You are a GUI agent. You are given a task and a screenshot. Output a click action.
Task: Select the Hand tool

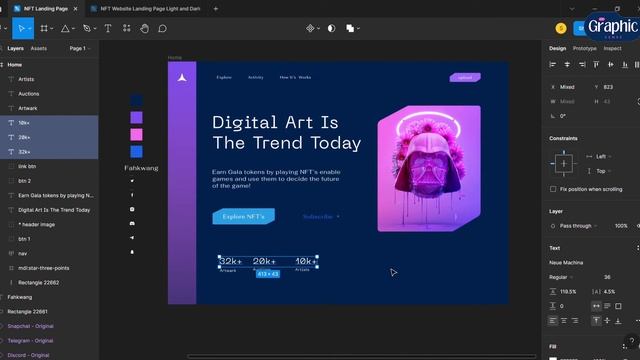point(144,28)
